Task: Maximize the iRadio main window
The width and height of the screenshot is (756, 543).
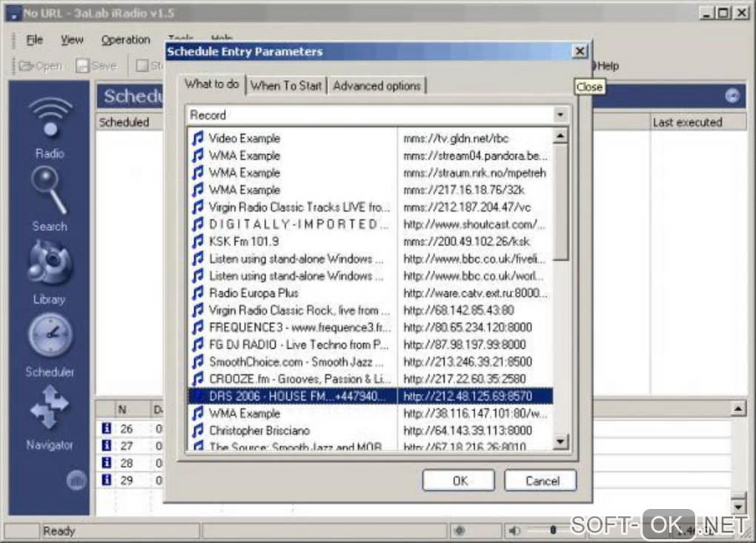Action: tap(723, 13)
